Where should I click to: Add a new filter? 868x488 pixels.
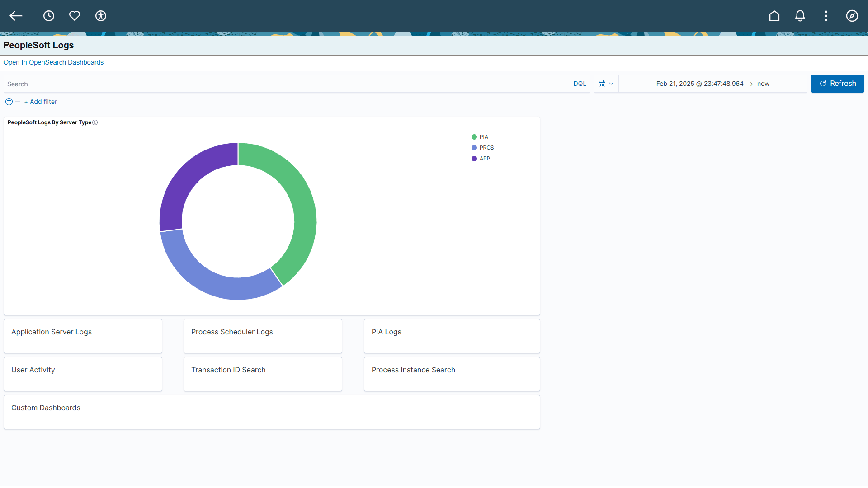[41, 102]
